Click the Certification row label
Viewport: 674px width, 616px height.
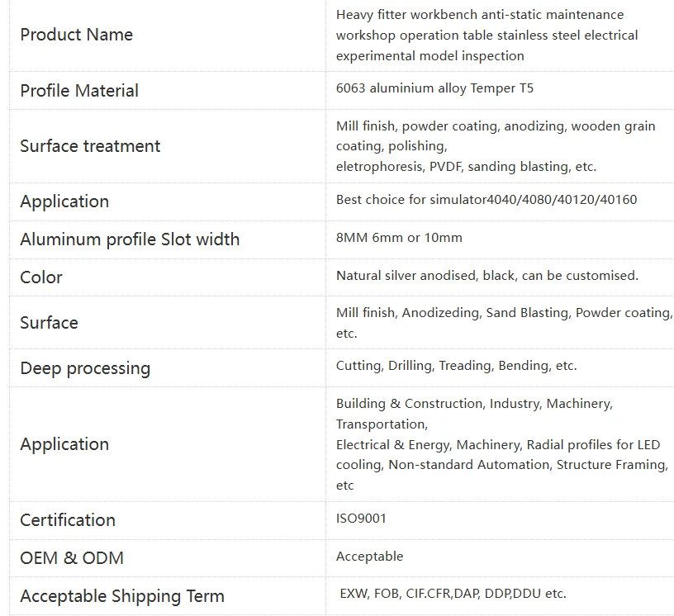click(x=68, y=520)
